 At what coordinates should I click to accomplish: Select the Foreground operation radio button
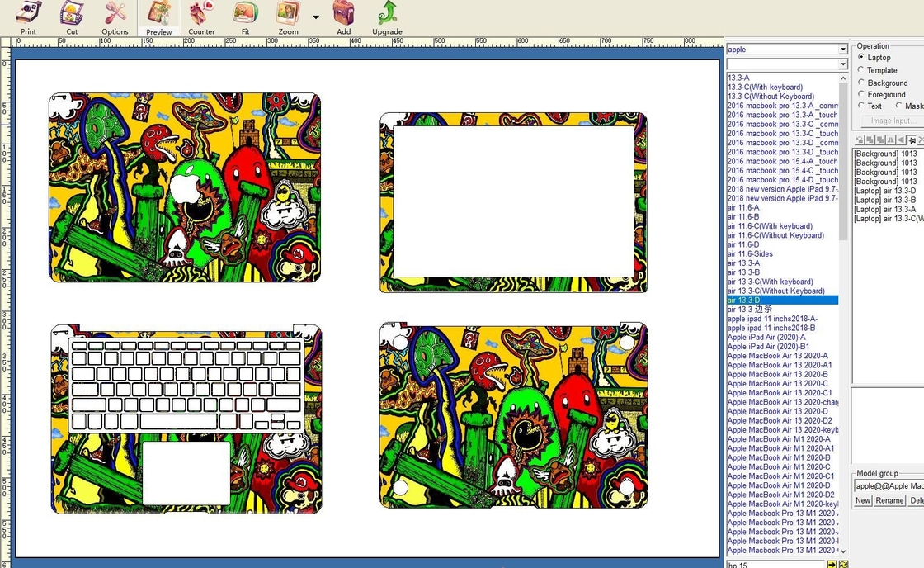[x=882, y=94]
